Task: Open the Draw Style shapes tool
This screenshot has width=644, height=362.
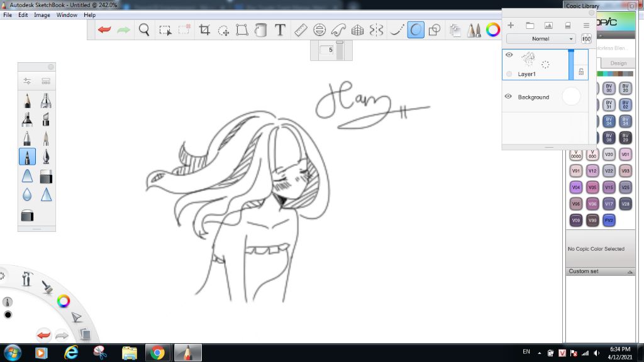Action: coord(435,30)
